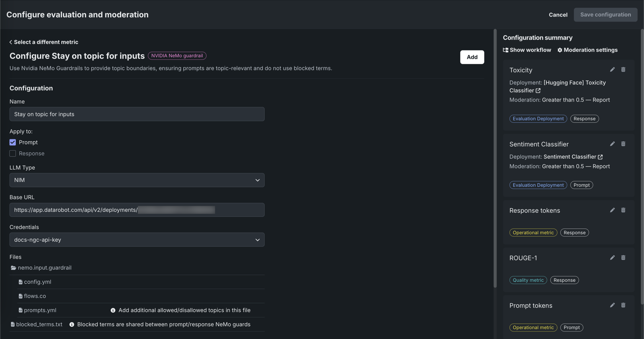Edit the Prompt tokens metric
Image resolution: width=644 pixels, height=339 pixels.
pos(612,305)
